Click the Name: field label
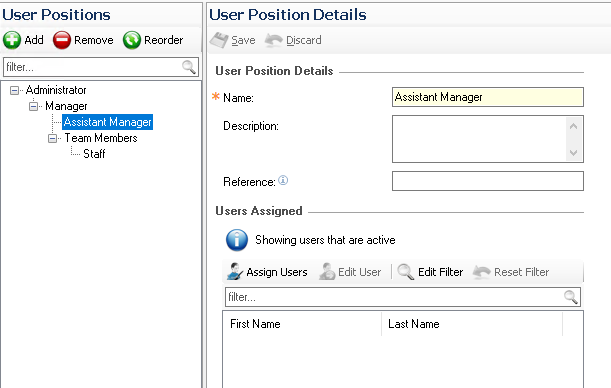 (x=238, y=98)
